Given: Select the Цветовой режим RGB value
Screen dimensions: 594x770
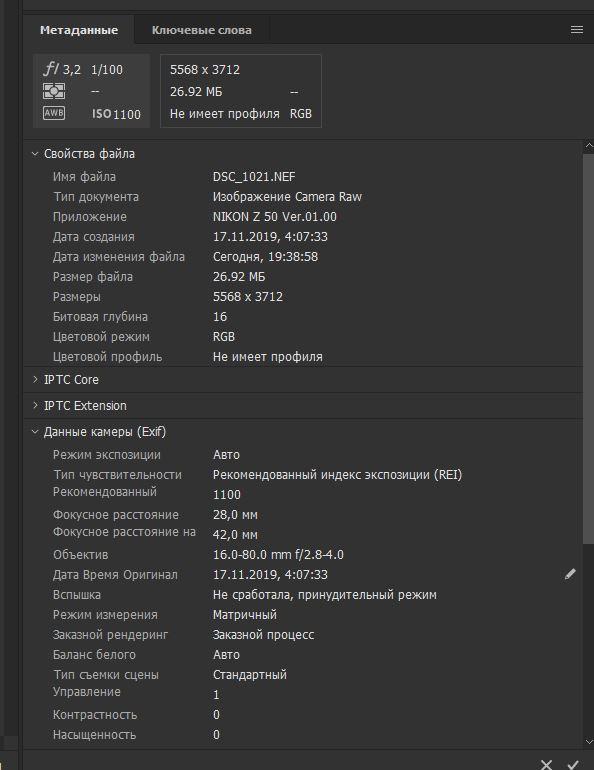Looking at the screenshot, I should click(x=224, y=337).
